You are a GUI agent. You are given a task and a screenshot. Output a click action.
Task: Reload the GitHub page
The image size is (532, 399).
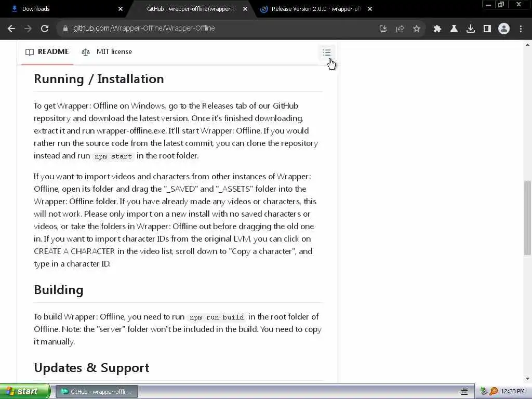point(45,29)
